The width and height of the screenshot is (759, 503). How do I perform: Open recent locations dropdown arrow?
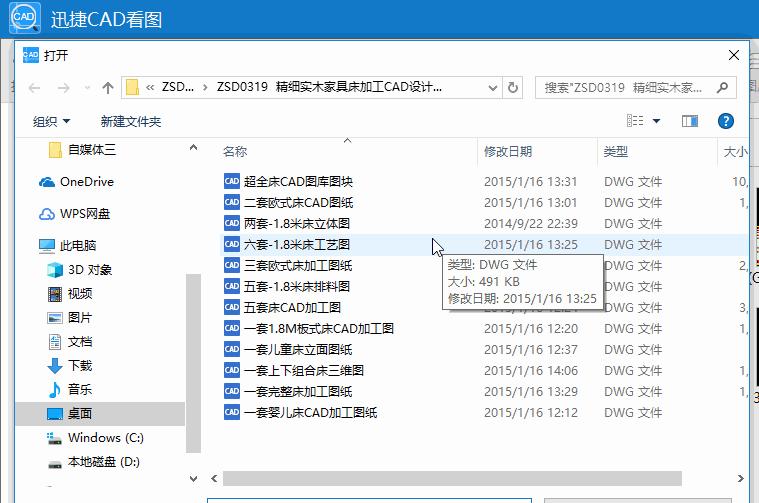[87, 88]
